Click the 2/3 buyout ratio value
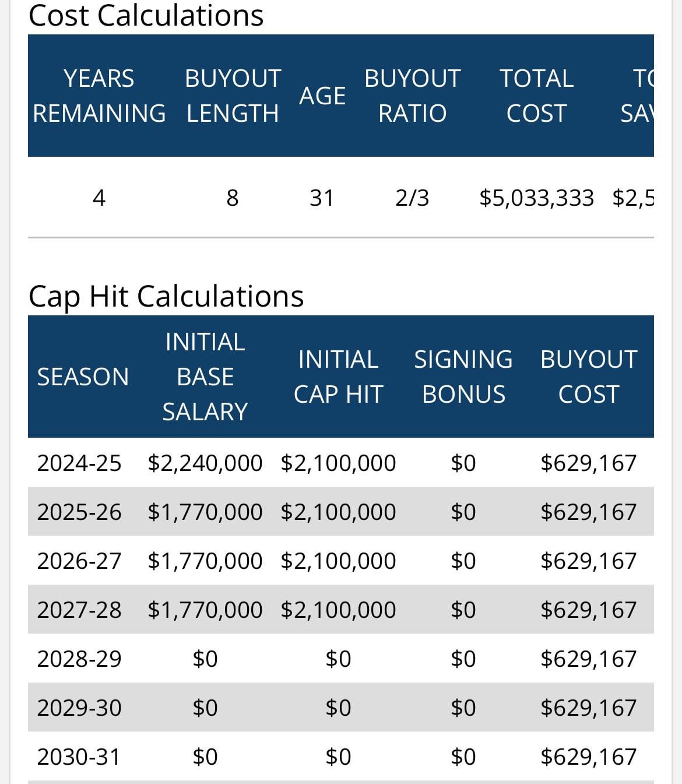682x784 pixels. tap(412, 198)
